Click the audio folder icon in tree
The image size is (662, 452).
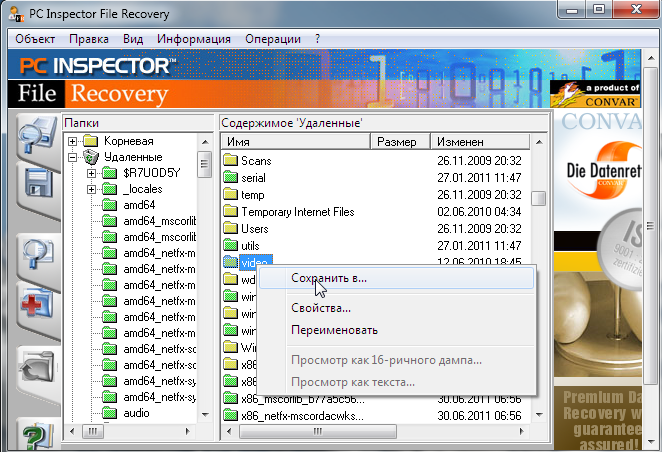click(x=110, y=413)
